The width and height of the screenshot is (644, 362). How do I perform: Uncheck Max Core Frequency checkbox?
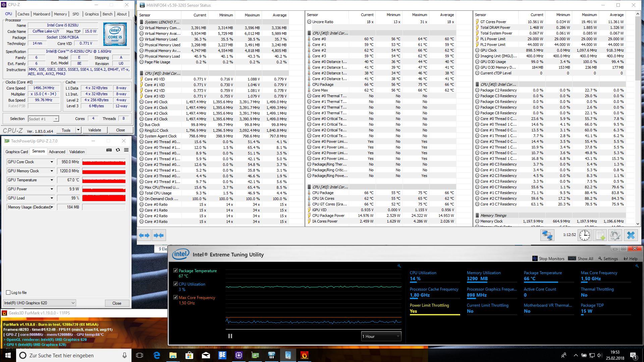coord(175,297)
